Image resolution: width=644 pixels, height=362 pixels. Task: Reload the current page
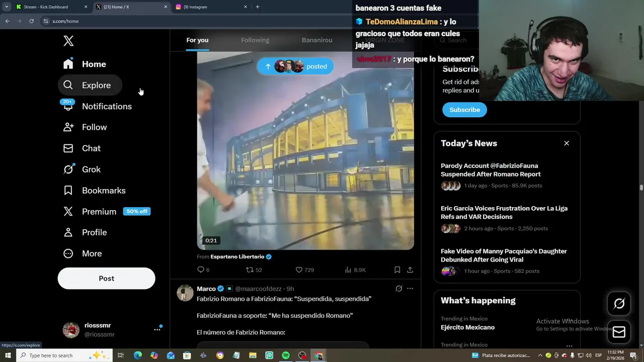[31, 21]
